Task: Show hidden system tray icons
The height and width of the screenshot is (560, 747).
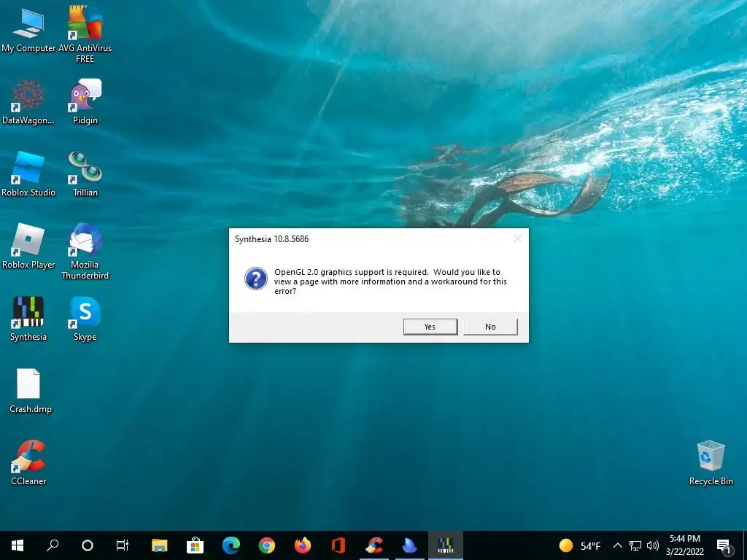Action: (617, 545)
